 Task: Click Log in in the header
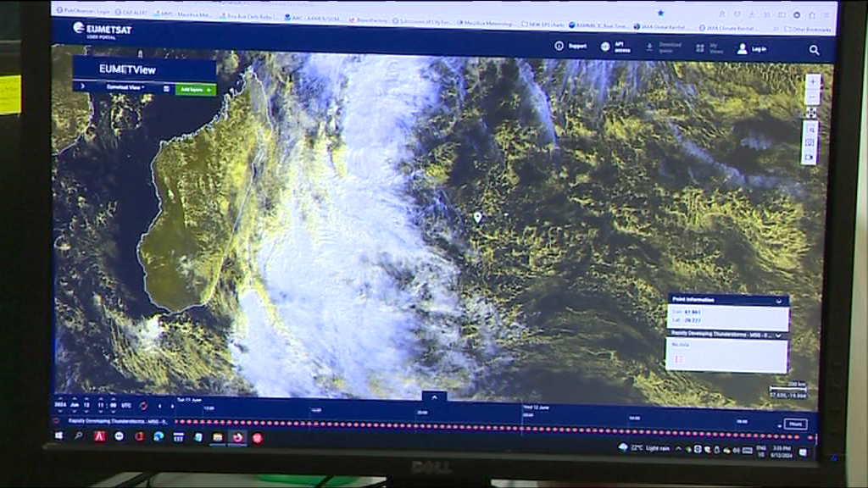[x=751, y=49]
